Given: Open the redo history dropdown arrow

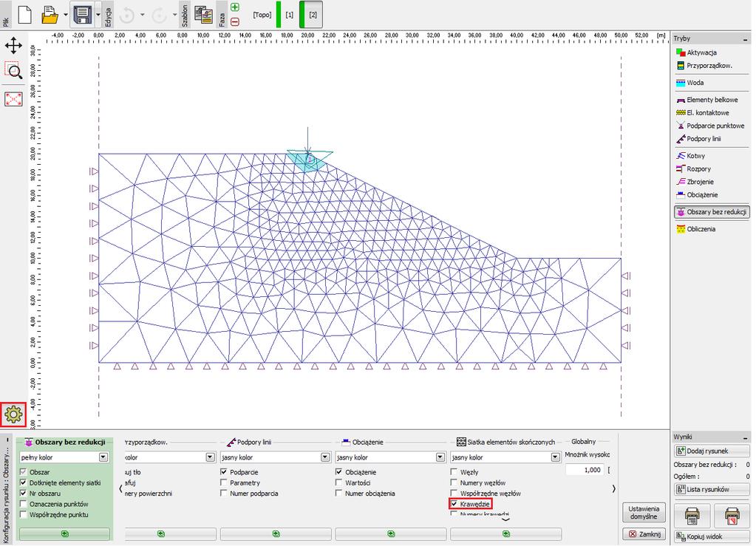Looking at the screenshot, I should point(174,15).
